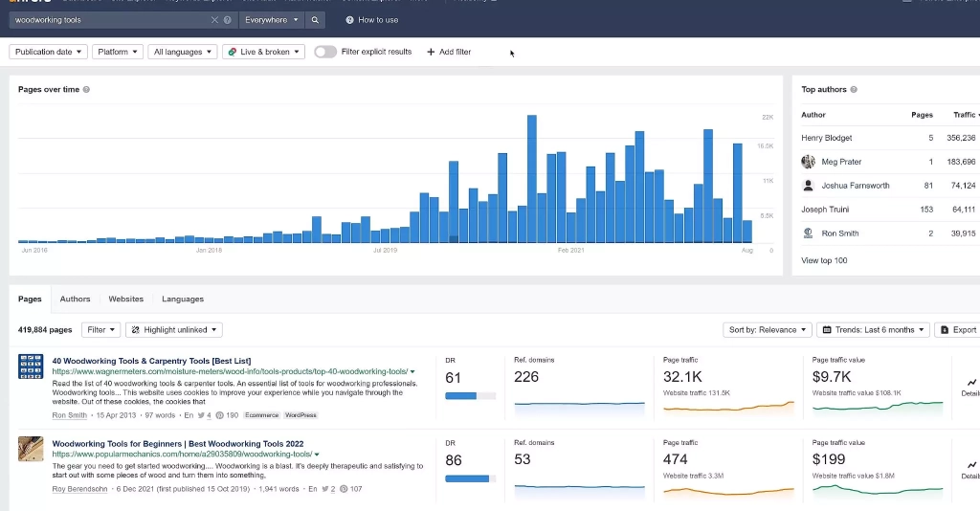The height and width of the screenshot is (511, 980).
Task: Click the Pinterest icon showing 107
Action: 344,489
